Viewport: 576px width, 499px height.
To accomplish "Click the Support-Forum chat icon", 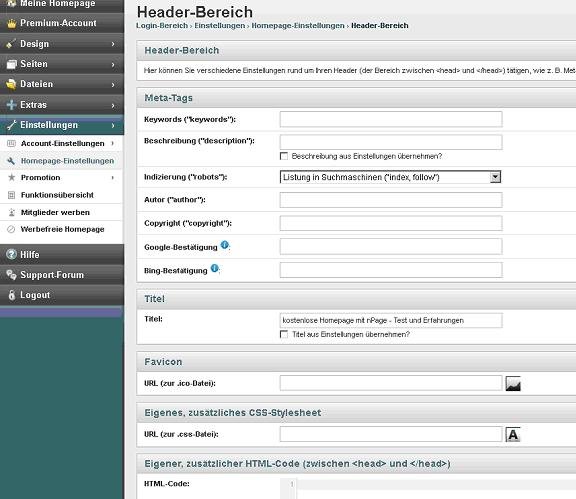I will point(11,274).
